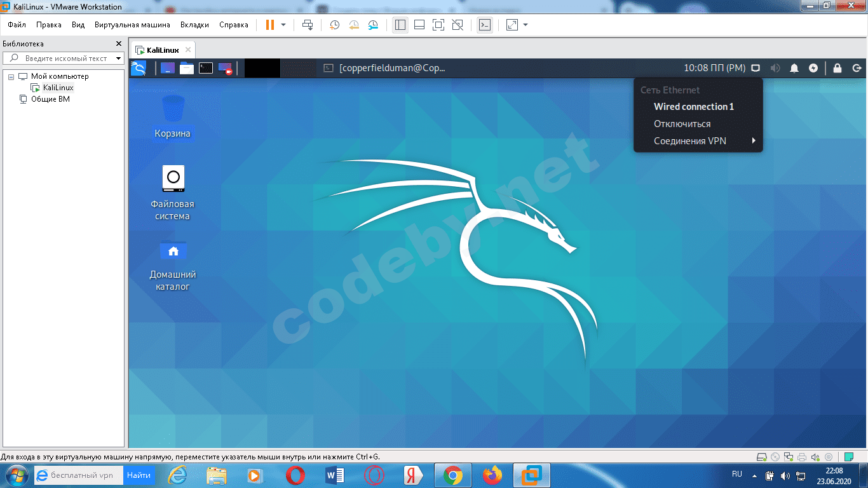Open the Файл menu

click(x=17, y=25)
